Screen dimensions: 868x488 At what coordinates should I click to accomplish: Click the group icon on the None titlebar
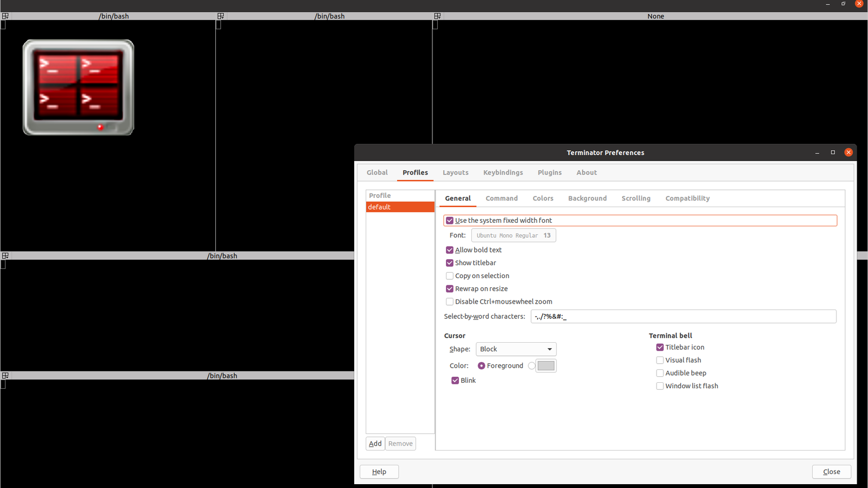(437, 16)
